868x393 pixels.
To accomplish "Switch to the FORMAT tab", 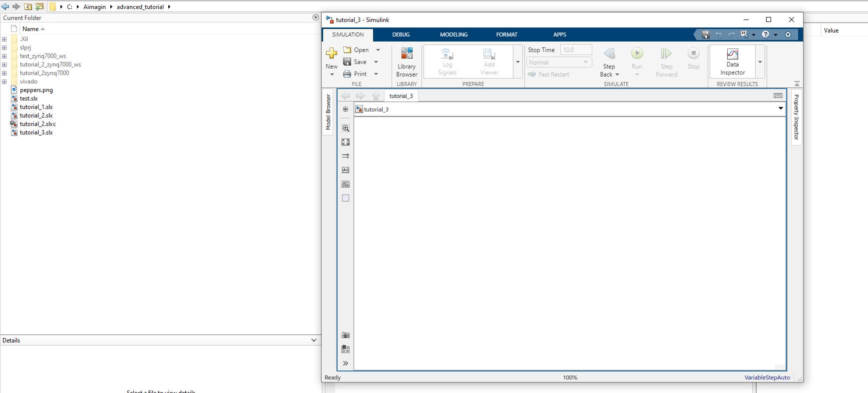I will 507,34.
